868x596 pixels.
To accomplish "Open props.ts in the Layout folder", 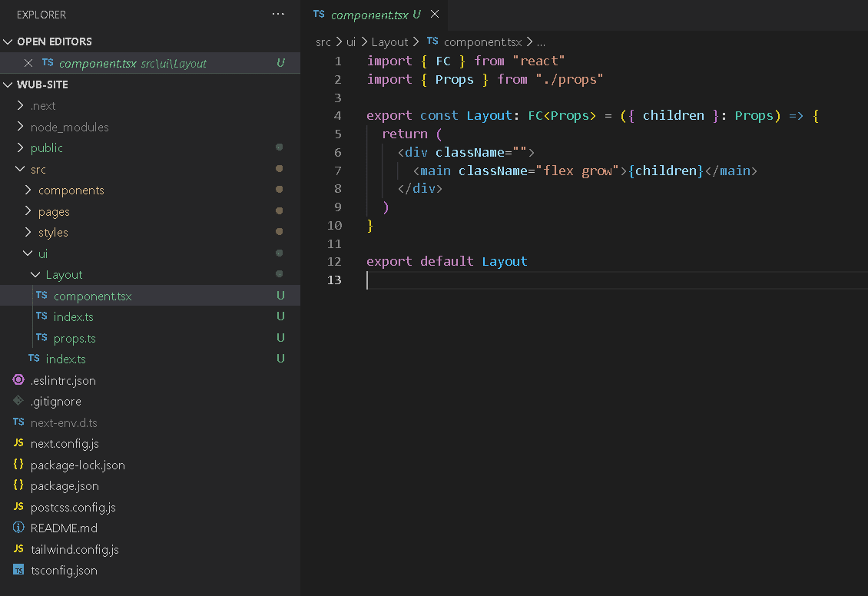I will tap(75, 338).
